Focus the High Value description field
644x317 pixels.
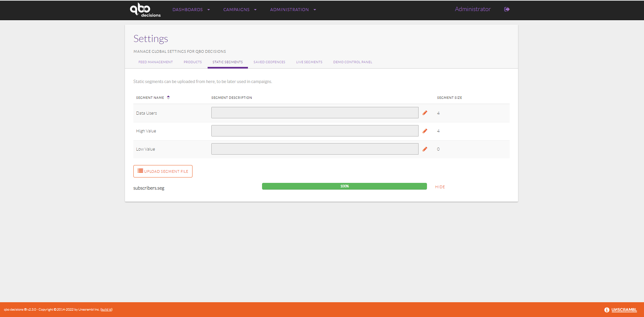(315, 131)
